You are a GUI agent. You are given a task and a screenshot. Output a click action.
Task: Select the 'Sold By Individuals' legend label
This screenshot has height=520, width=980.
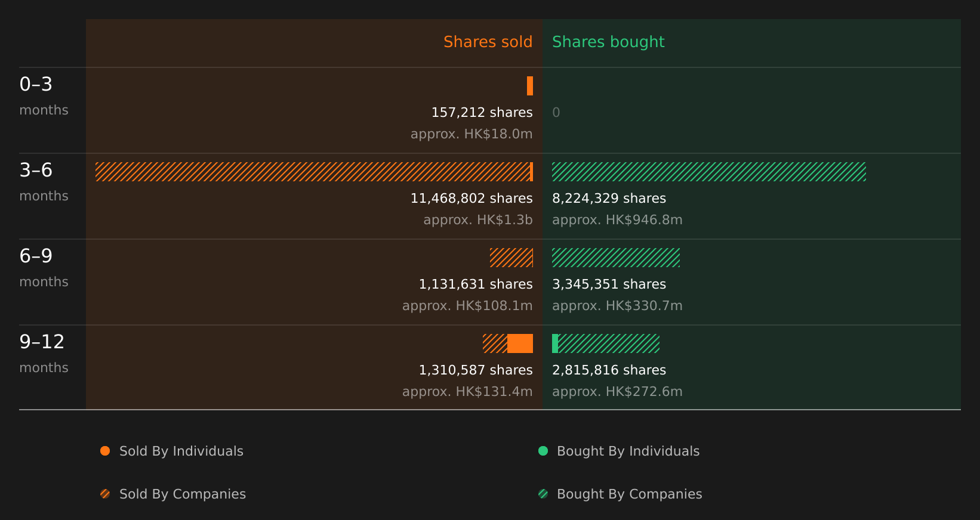(x=181, y=451)
